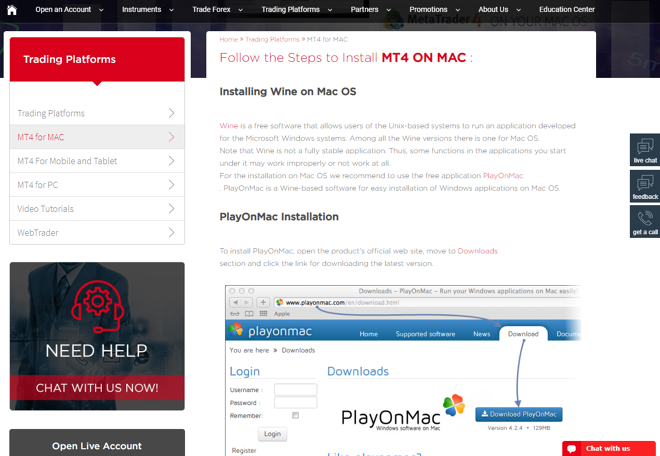The height and width of the screenshot is (456, 660).
Task: Click the playonmac.com address bar
Action: click(427, 302)
